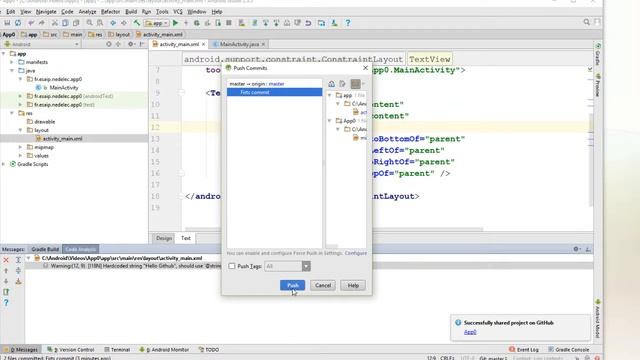Click the Paste toolbar icon

pyautogui.click(x=76, y=23)
